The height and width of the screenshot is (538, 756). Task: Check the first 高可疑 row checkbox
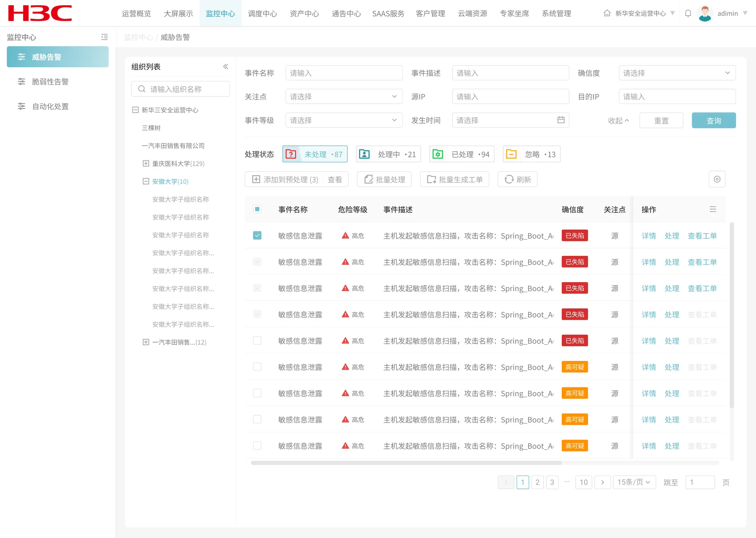[257, 367]
